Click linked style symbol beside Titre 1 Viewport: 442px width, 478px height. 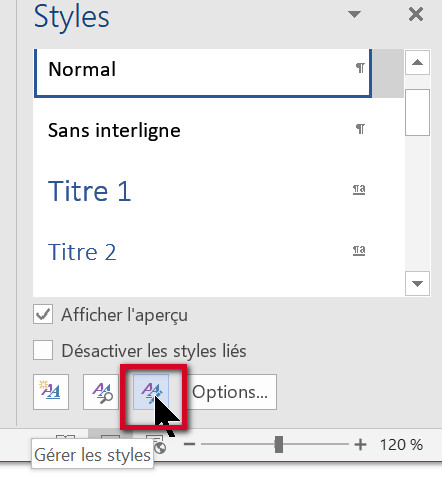359,190
